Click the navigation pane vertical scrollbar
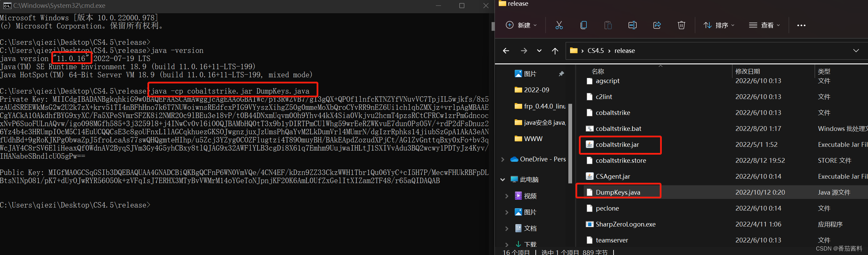This screenshot has height=255, width=868. pos(570,143)
